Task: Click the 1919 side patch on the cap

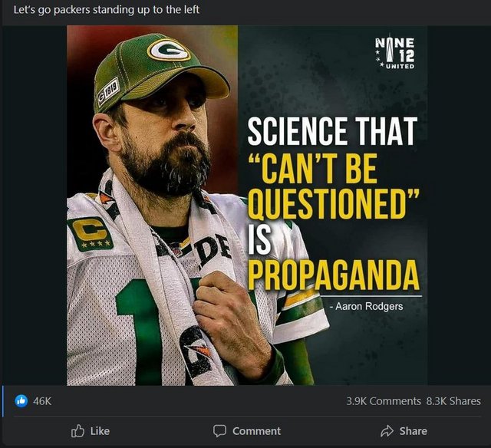Action: click(108, 92)
